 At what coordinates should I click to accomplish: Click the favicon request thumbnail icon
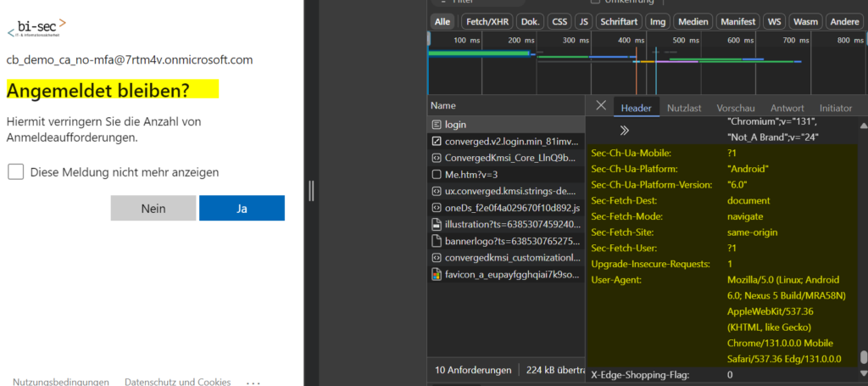437,275
